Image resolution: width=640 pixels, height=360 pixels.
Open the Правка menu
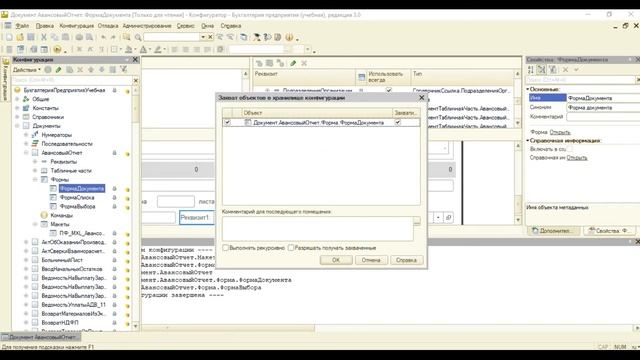point(44,26)
